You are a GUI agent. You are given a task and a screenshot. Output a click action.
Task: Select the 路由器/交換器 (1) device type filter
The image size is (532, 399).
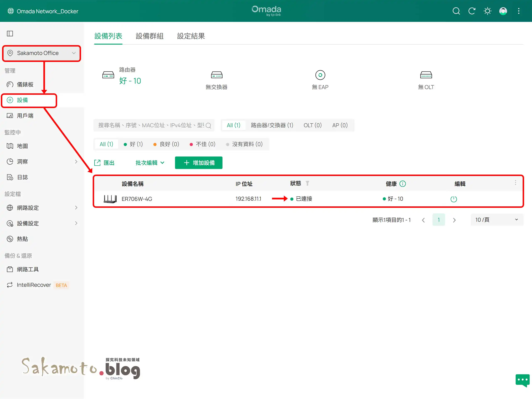pos(272,125)
